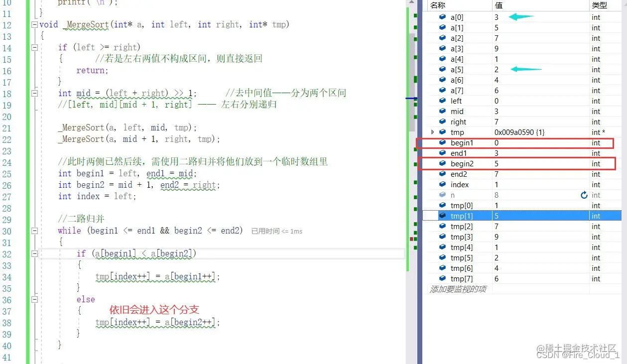Collapse the outline at int mid line
This screenshot has width=627, height=364.
point(34,93)
